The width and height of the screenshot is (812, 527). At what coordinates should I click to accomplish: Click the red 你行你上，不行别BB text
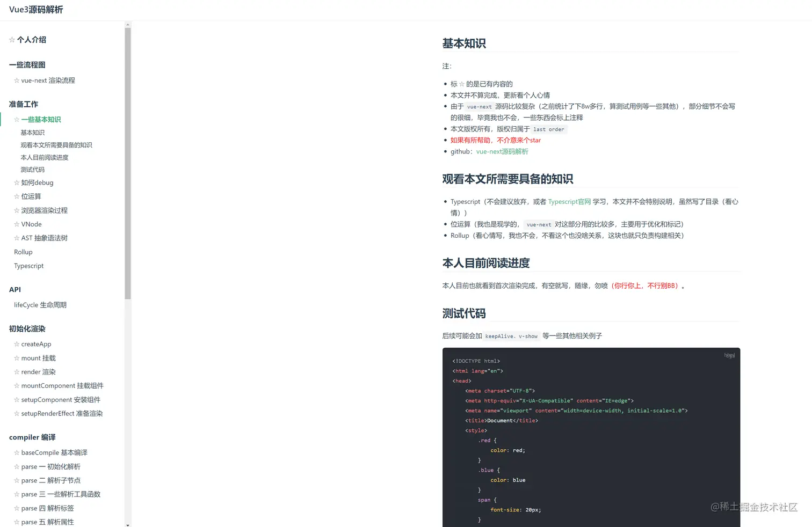pyautogui.click(x=646, y=286)
